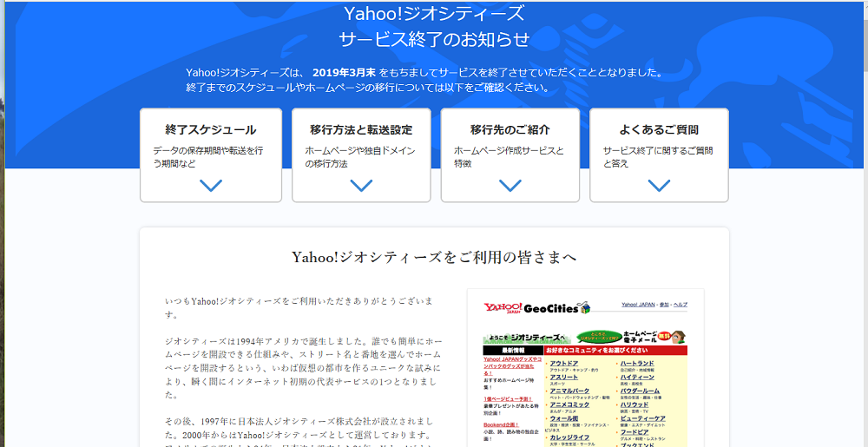Screen dimensions: 868x447
Task: Click the green speech bubble in thumbnail
Action: click(599, 337)
